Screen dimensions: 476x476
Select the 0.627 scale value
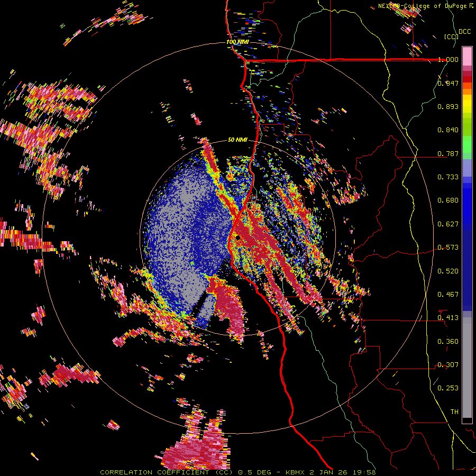(x=448, y=224)
